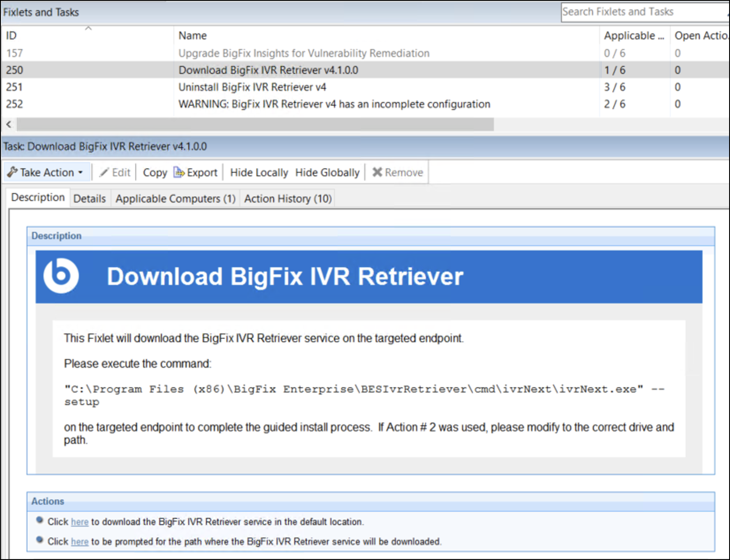Select the Uninstall BigFix IVR Retriever v4 row
730x560 pixels.
point(365,87)
